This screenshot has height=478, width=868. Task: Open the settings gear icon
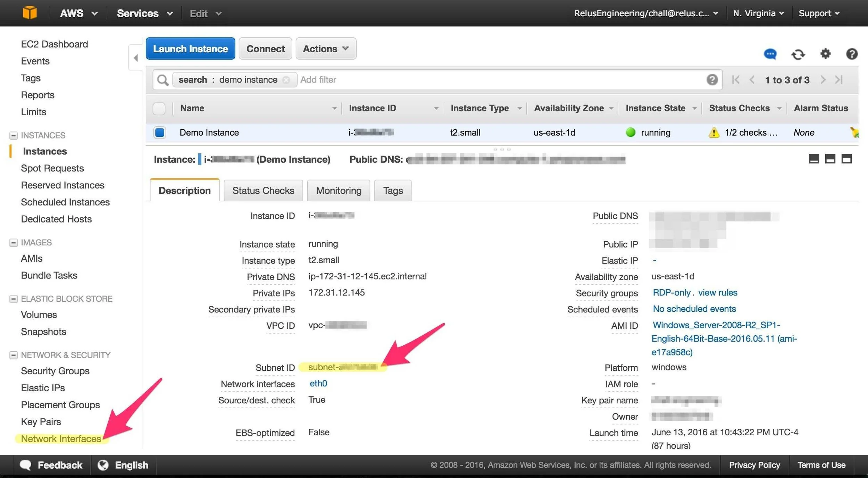(x=825, y=54)
